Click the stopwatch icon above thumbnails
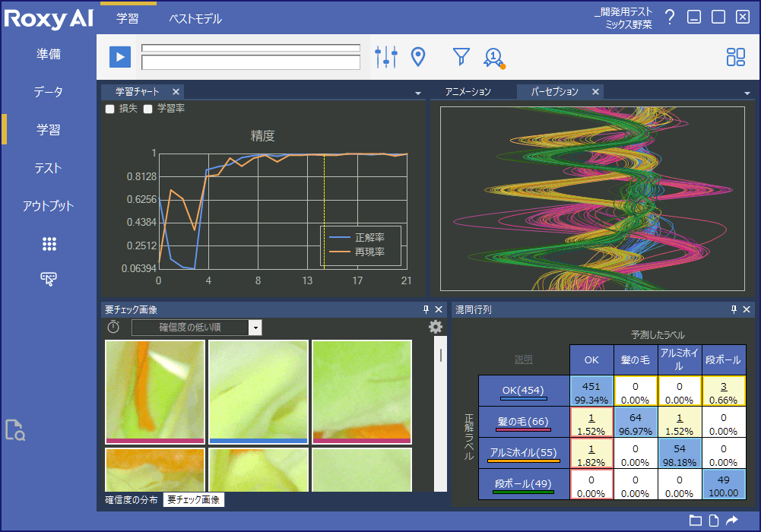The height and width of the screenshot is (532, 761). coord(113,327)
